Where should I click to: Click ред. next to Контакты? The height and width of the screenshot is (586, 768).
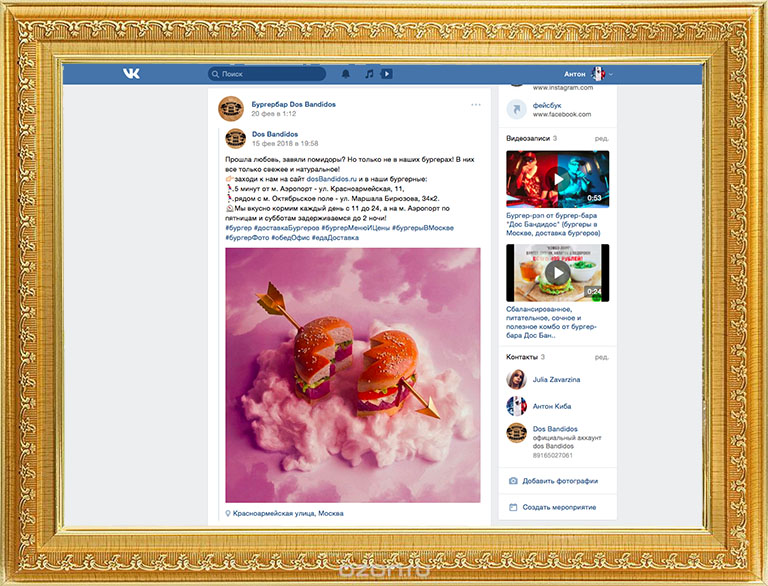pos(602,356)
